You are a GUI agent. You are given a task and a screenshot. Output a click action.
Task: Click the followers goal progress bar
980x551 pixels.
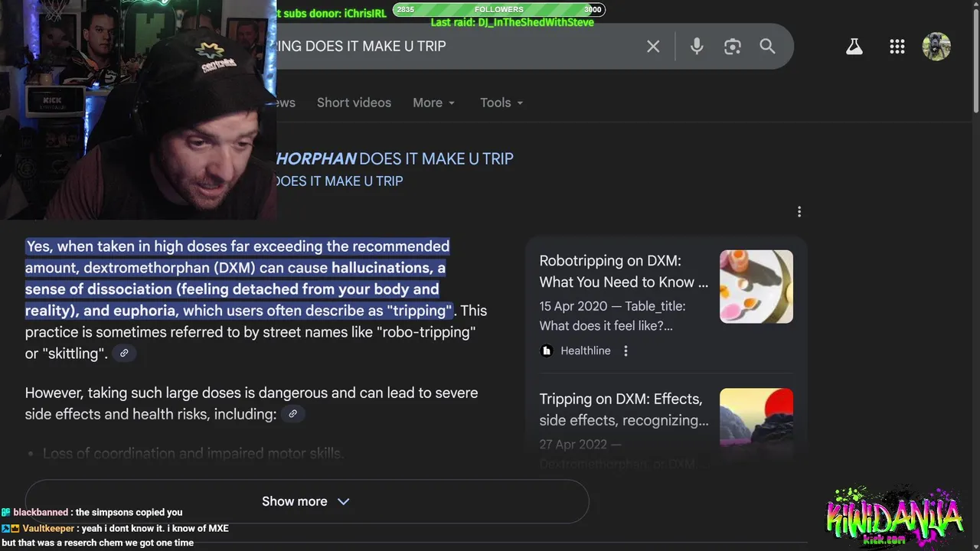coord(498,9)
